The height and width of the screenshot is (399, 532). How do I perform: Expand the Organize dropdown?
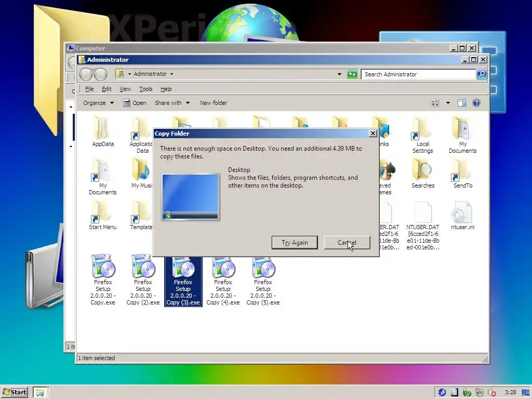[x=98, y=103]
